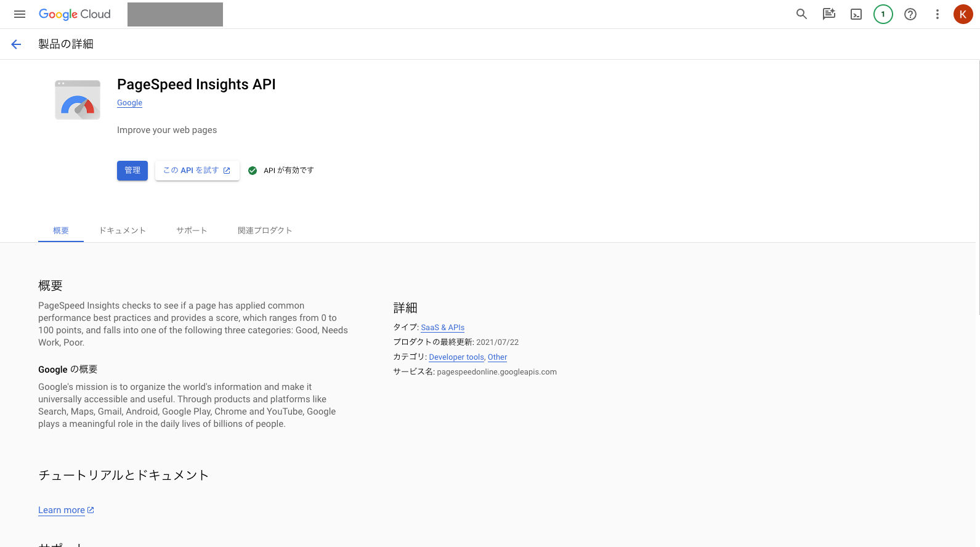Open the three-dot settings menu
The width and height of the screenshot is (980, 547).
tap(937, 14)
